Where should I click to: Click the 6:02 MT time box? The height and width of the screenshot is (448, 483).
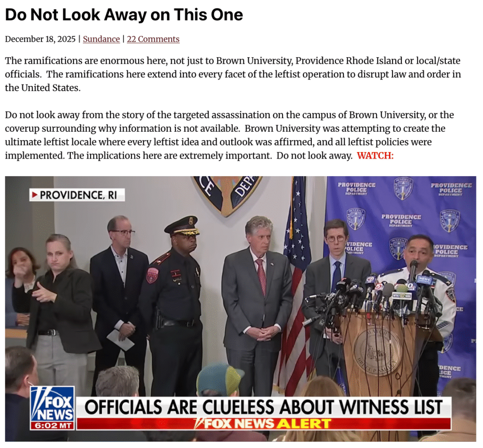coord(52,426)
